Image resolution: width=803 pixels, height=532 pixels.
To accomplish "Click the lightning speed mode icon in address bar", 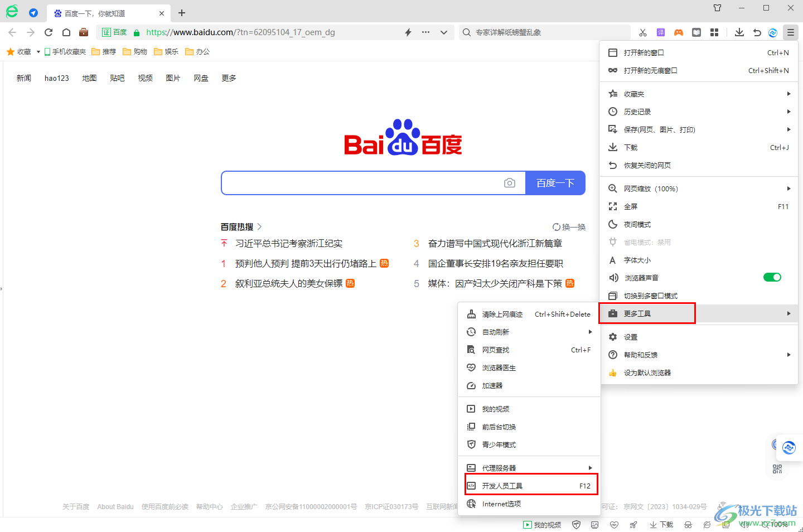I will pyautogui.click(x=408, y=32).
